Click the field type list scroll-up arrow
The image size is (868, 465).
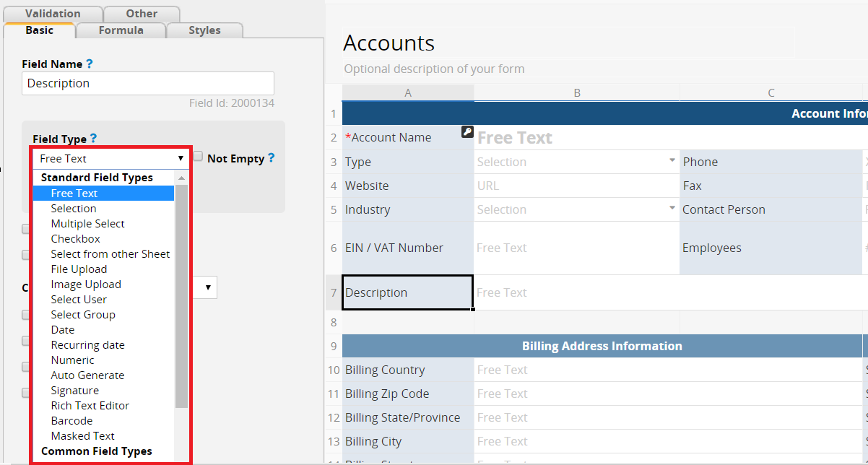point(181,178)
